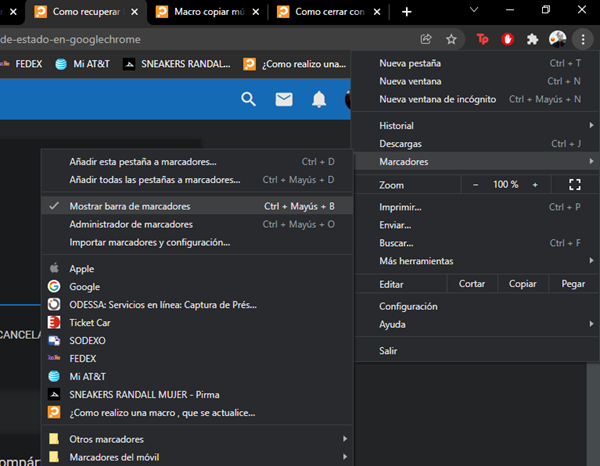Click the red hand ad-blocker extension
The width and height of the screenshot is (600, 466).
click(508, 39)
